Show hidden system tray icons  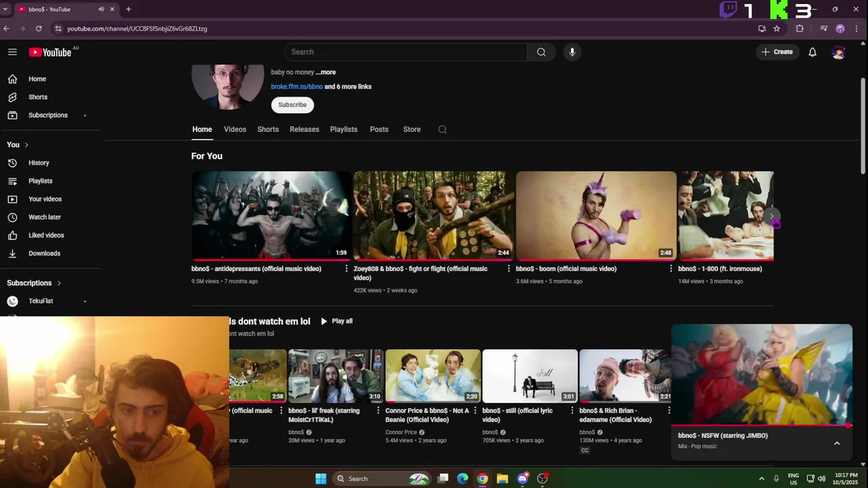click(762, 479)
